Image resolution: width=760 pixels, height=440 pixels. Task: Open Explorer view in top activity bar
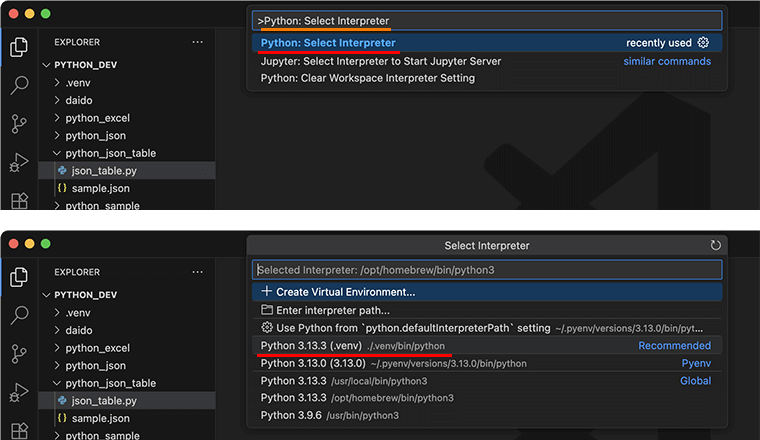pos(19,47)
